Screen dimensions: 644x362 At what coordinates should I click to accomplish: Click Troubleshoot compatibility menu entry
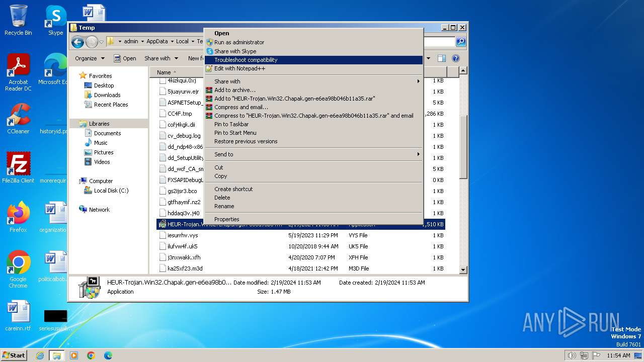click(313, 60)
